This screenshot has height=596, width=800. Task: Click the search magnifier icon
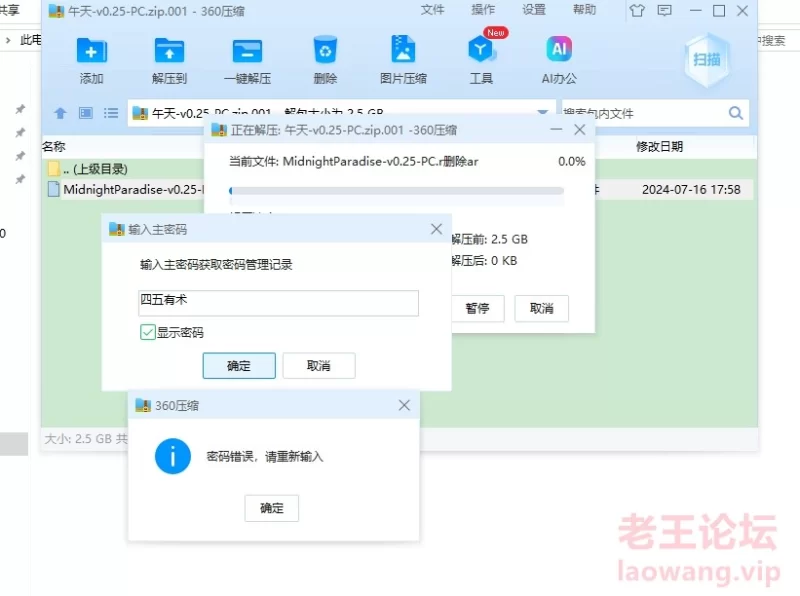[x=735, y=113]
